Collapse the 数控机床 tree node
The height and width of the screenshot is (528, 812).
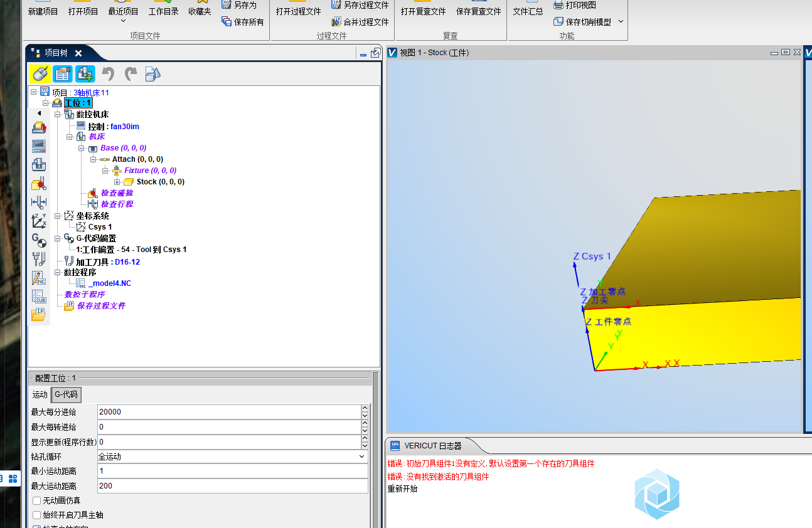(57, 114)
